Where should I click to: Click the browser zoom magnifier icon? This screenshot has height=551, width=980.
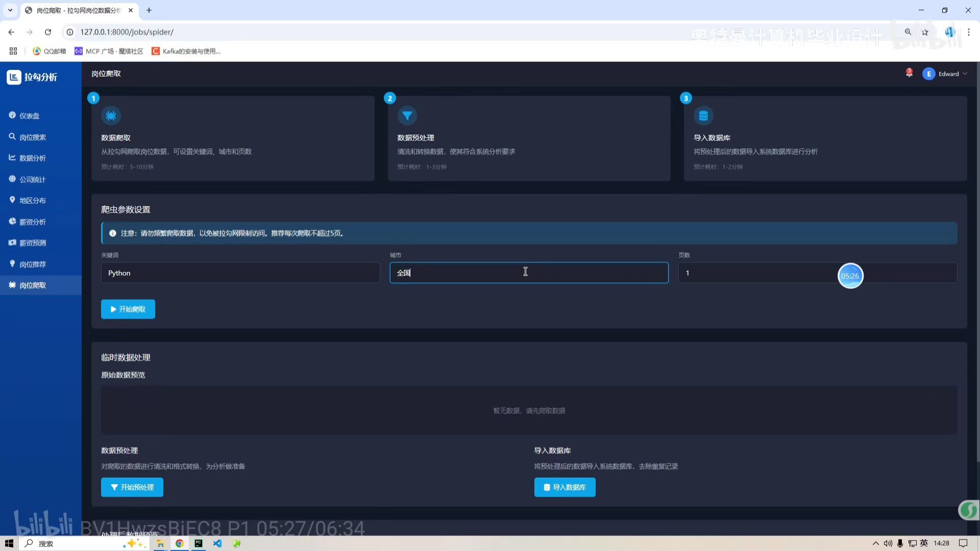pos(908,32)
